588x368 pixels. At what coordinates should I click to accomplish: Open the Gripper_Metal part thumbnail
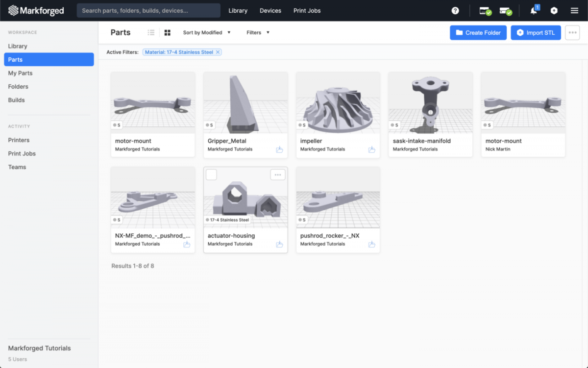245,101
